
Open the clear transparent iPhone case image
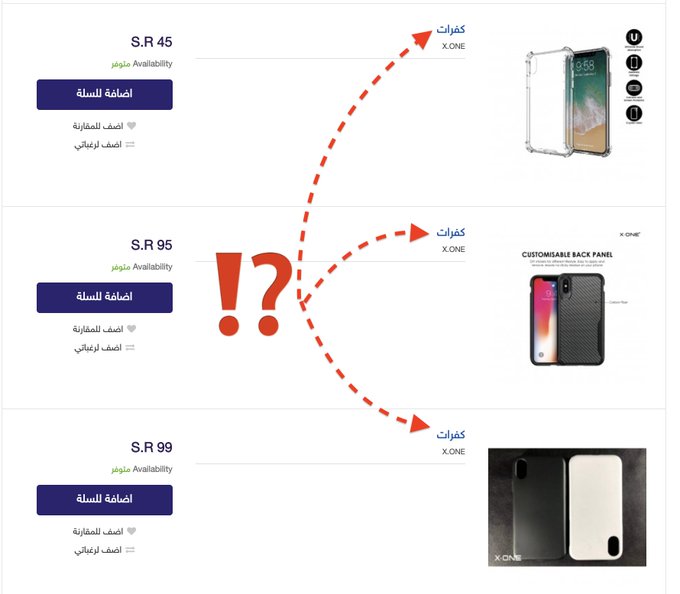[568, 101]
